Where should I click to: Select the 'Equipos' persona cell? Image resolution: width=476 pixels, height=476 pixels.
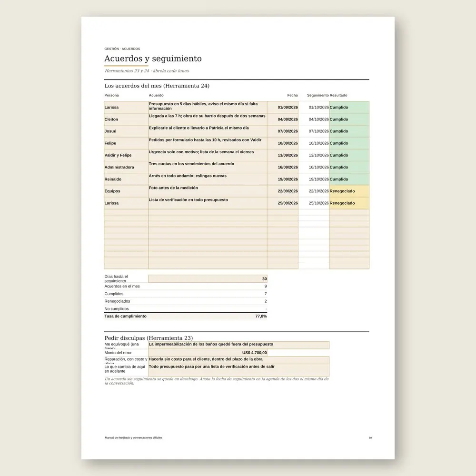126,191
